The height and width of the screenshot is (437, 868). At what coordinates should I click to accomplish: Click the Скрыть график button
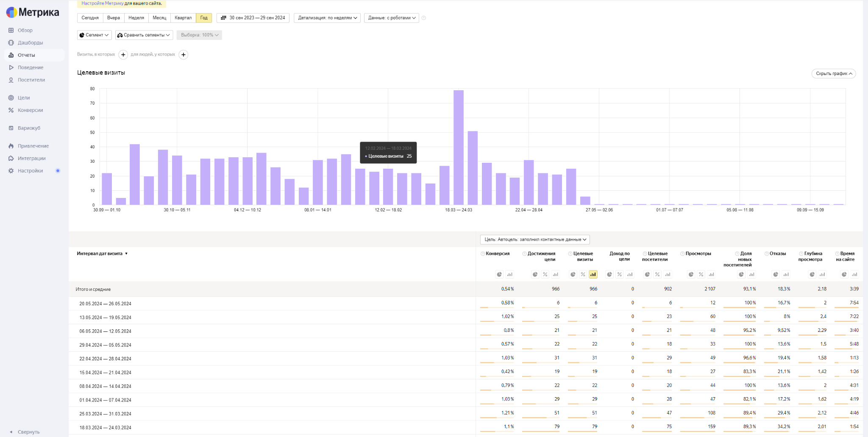(833, 74)
